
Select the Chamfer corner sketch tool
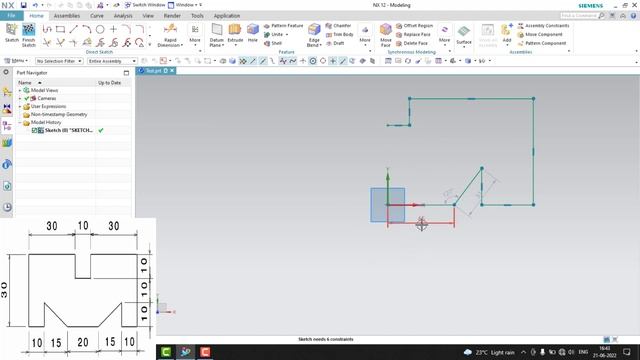point(140,29)
